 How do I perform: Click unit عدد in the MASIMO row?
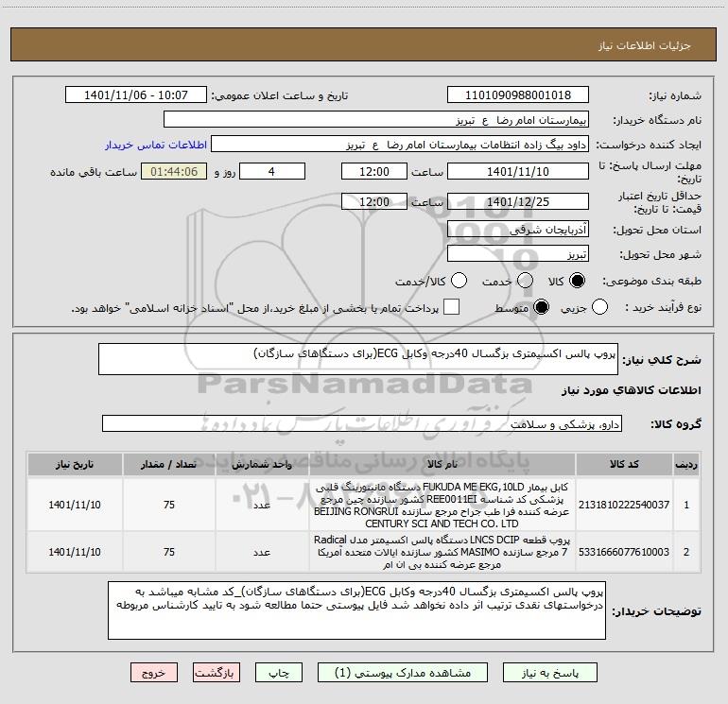coord(262,552)
